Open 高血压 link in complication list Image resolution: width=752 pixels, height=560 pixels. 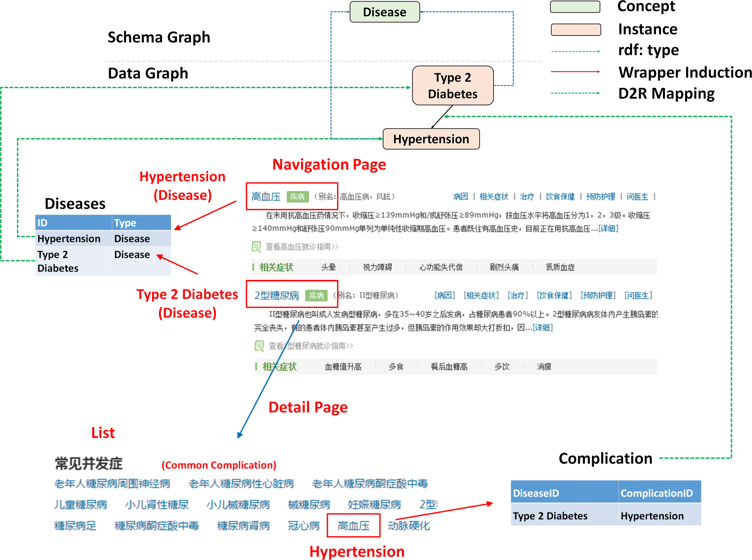353,526
